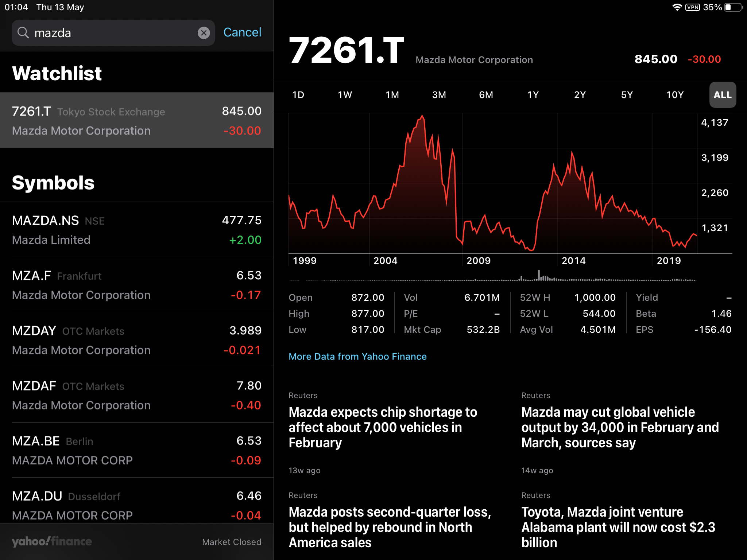
Task: Tap the Avg Vol 4.501M value
Action: 598,330
